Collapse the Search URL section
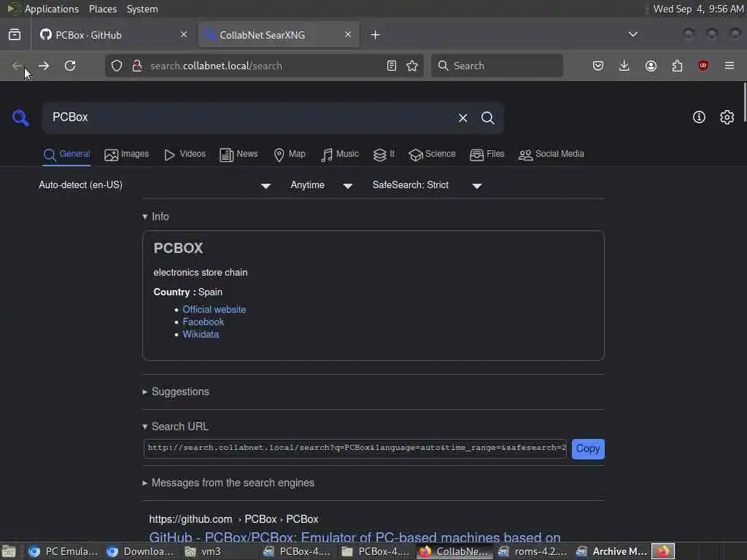The width and height of the screenshot is (747, 560). click(175, 426)
